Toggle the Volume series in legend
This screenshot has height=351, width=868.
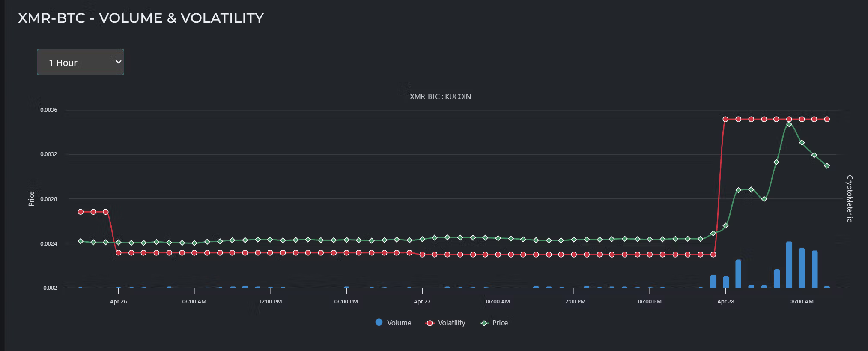393,323
